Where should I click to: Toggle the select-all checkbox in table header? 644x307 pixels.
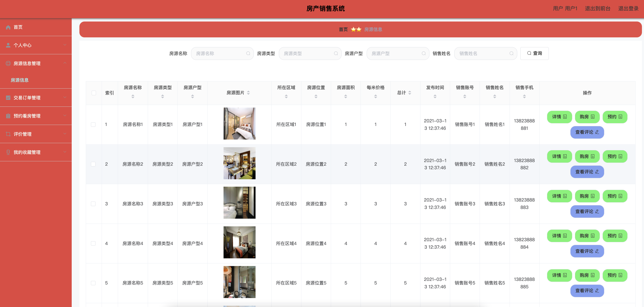point(94,93)
